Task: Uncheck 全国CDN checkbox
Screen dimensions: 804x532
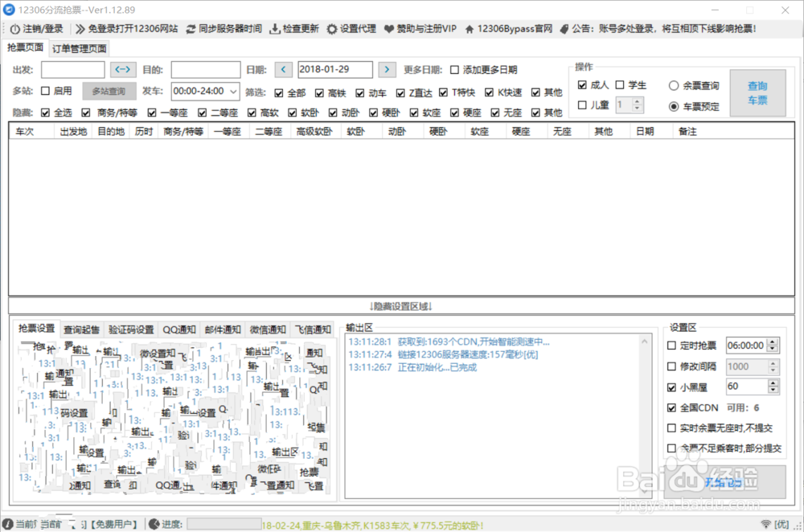Action: click(671, 408)
